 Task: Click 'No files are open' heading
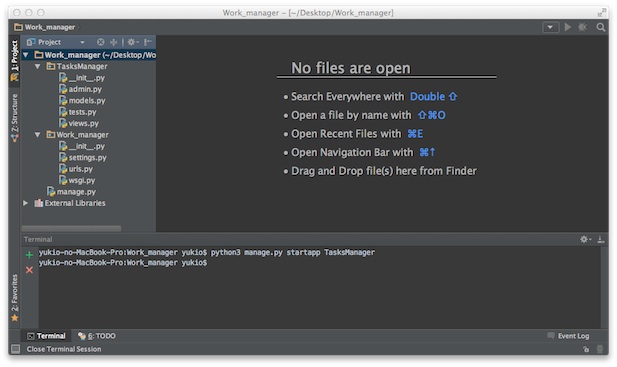pos(351,68)
